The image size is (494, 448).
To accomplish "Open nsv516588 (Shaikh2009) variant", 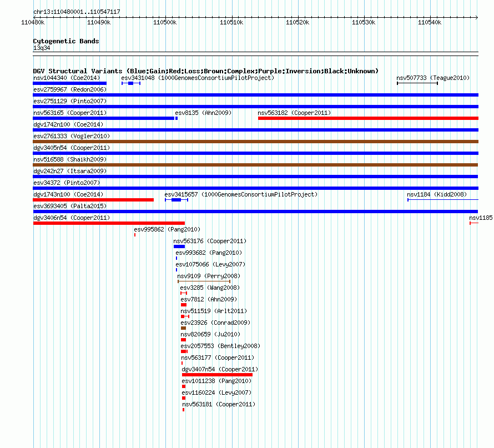I will (x=70, y=159).
